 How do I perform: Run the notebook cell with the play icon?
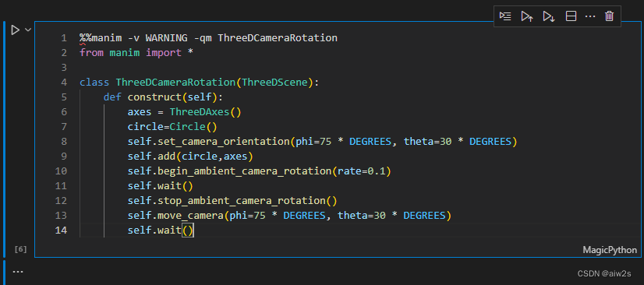point(15,30)
